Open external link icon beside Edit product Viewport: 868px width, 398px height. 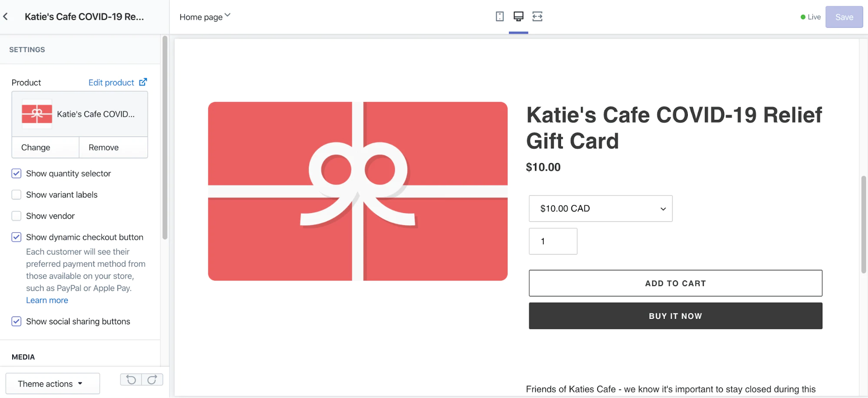click(x=143, y=82)
